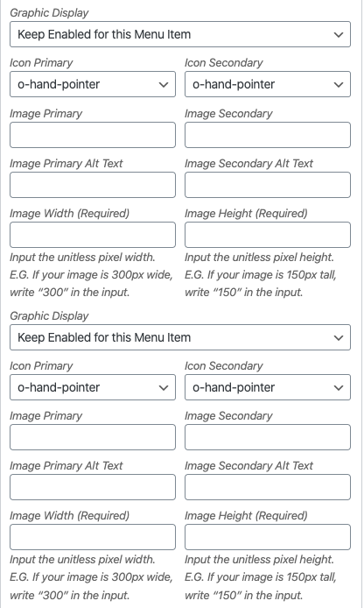The height and width of the screenshot is (608, 364).
Task: Expand Icon Primary dropdown in second section
Action: [93, 387]
